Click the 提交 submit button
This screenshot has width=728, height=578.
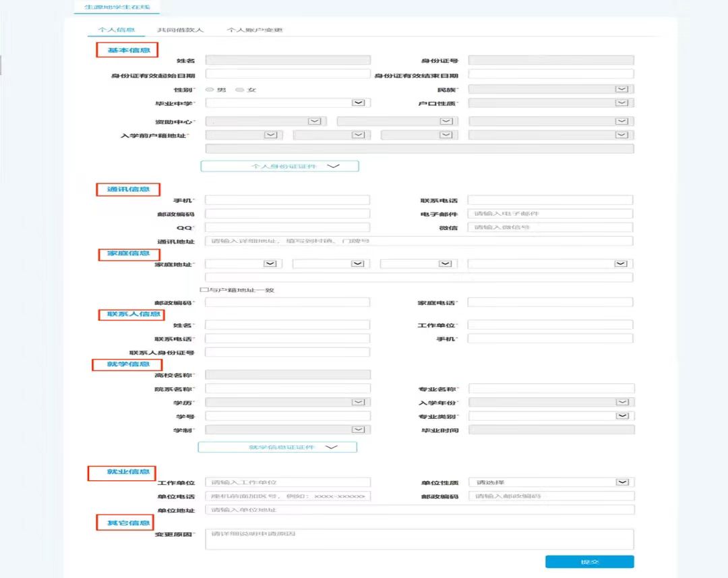click(x=589, y=562)
